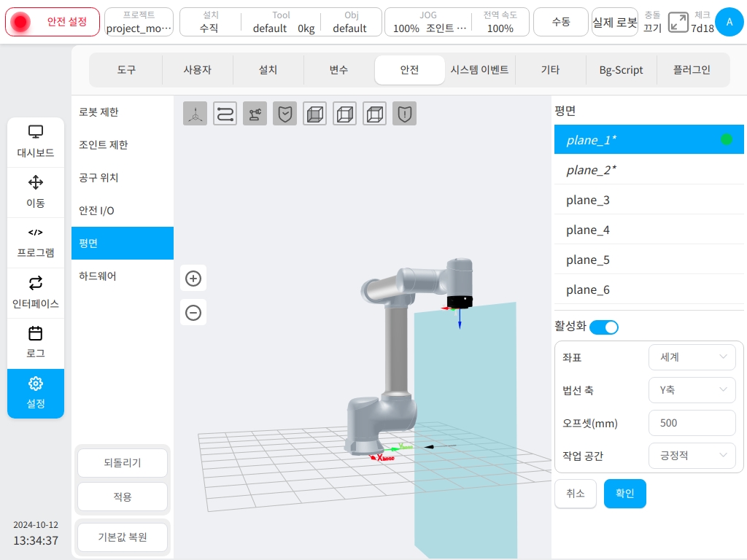Image resolution: width=747 pixels, height=560 pixels.
Task: Toggle the coordinate axes display icon
Action: coord(195,113)
